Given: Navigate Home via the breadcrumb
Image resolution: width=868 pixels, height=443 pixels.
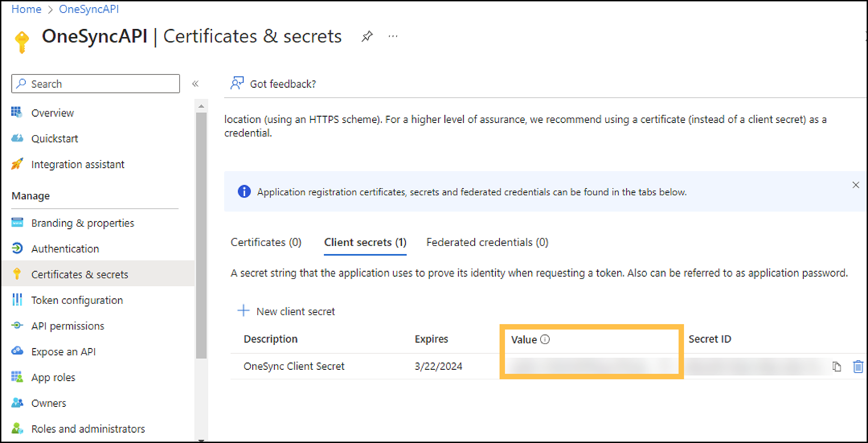Looking at the screenshot, I should [26, 9].
